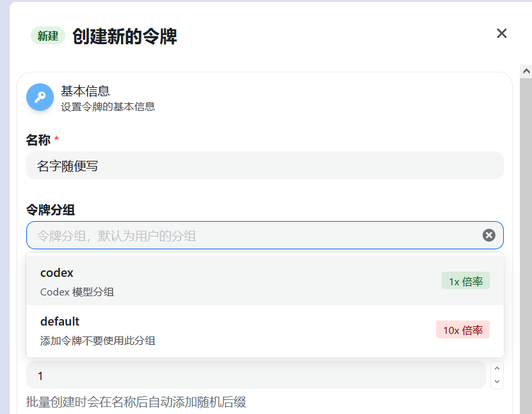Click the green 新建 badge
Screen dimensions: 532x414
pyautogui.click(x=48, y=36)
